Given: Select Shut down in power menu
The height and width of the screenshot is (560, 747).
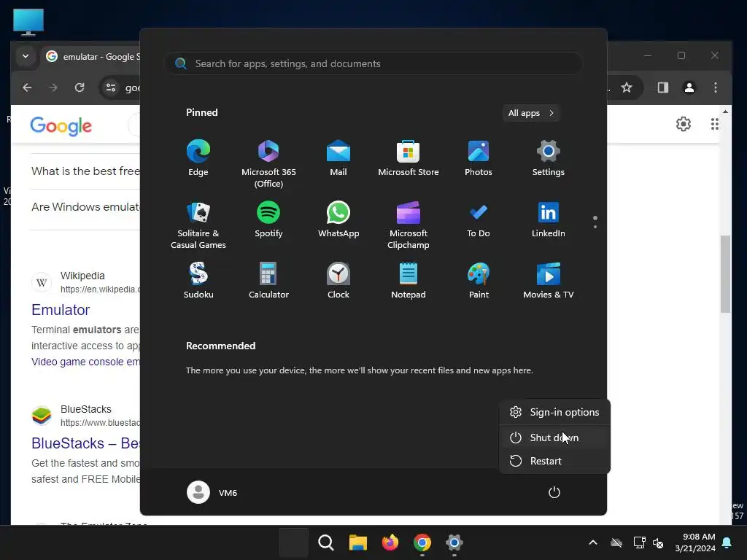Looking at the screenshot, I should (x=554, y=437).
